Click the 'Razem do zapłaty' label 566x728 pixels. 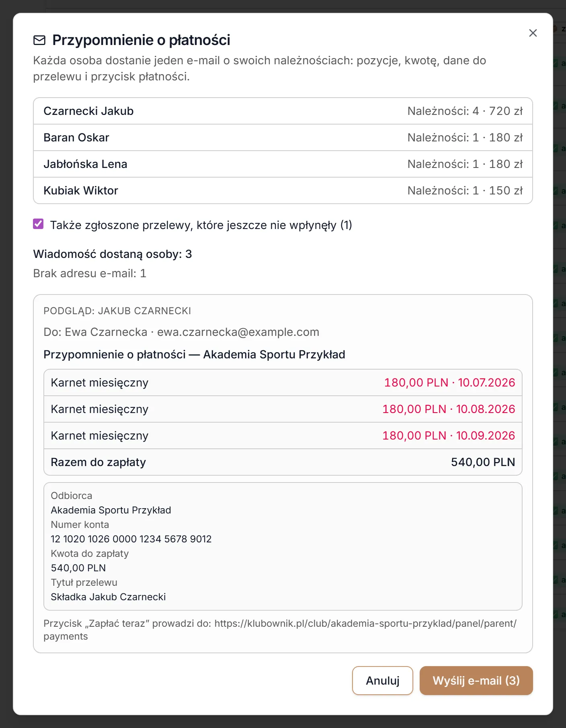pyautogui.click(x=98, y=462)
